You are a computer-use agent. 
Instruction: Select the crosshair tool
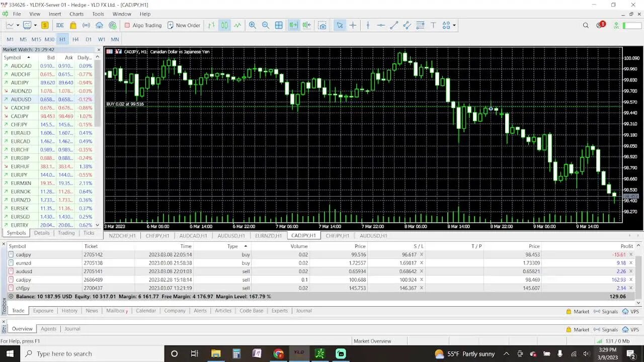coord(353,25)
